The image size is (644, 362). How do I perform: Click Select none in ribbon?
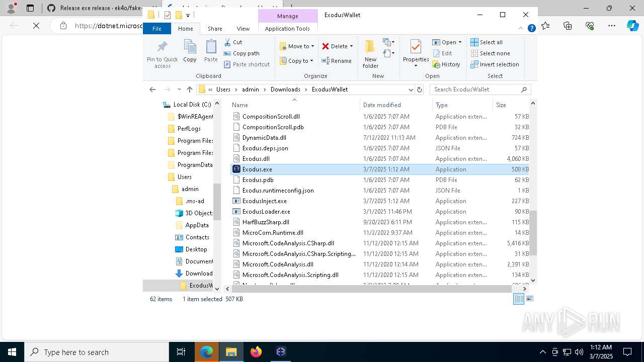pyautogui.click(x=490, y=53)
